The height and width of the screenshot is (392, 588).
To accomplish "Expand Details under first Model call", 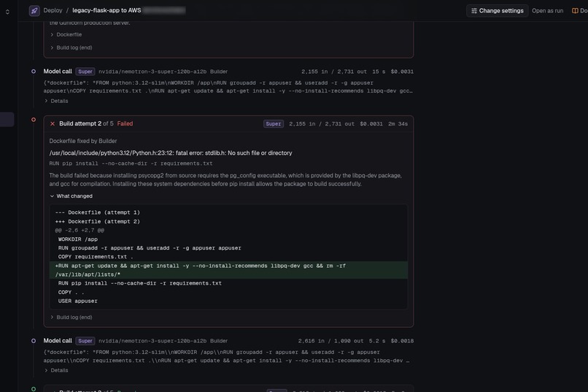I will pos(56,101).
